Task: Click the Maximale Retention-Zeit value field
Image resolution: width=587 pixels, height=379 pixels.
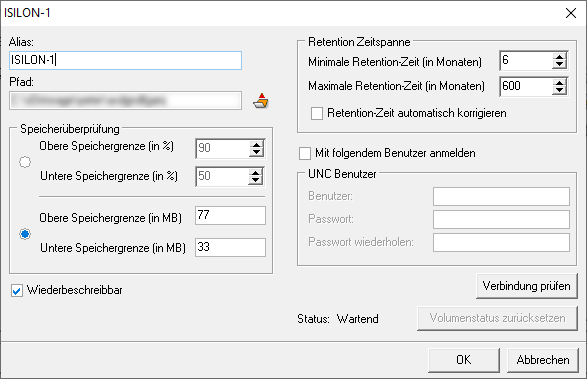Action: tap(526, 87)
